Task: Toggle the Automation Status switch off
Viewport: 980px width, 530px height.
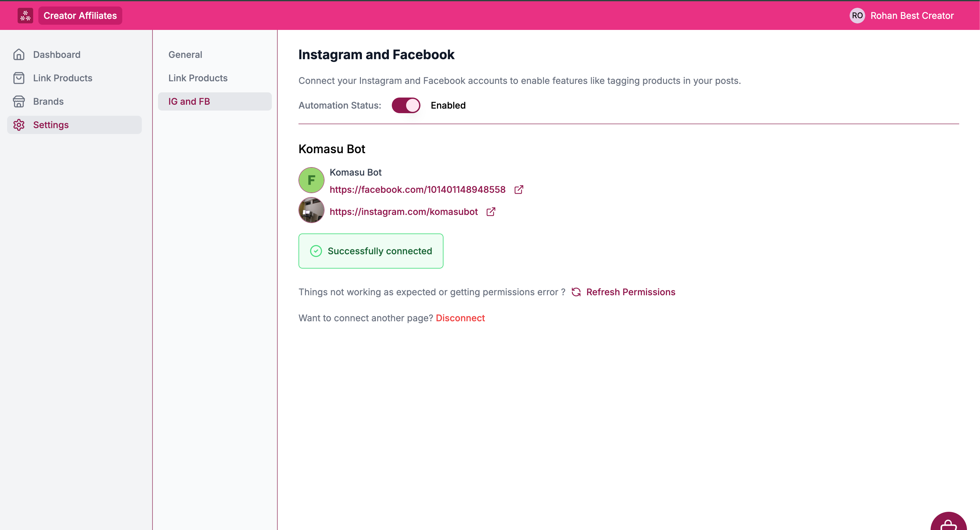Action: (x=406, y=105)
